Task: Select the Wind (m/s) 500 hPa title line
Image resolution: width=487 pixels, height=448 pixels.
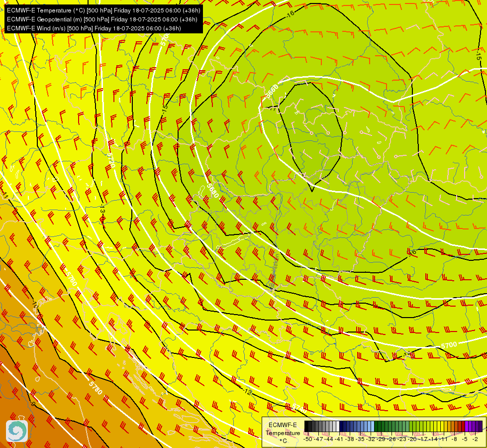Action: click(x=94, y=28)
